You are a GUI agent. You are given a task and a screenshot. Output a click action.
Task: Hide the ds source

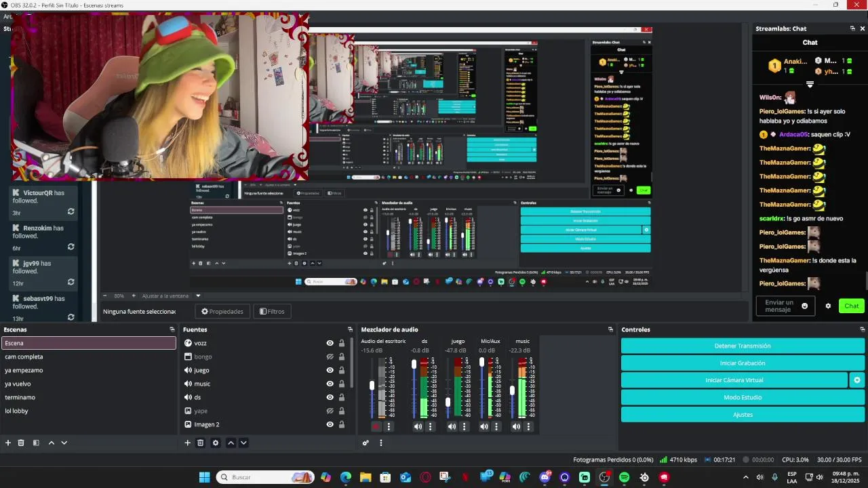(330, 397)
